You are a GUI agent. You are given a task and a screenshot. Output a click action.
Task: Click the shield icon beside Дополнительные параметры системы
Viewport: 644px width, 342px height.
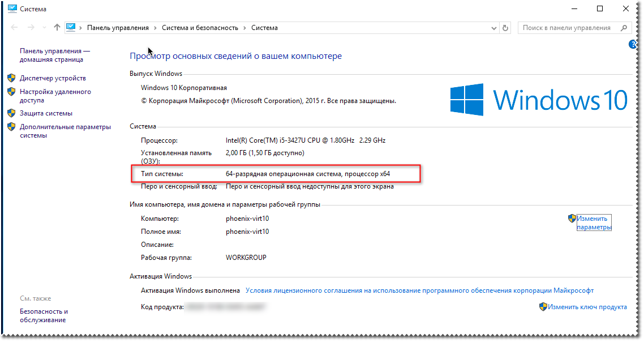tap(11, 127)
